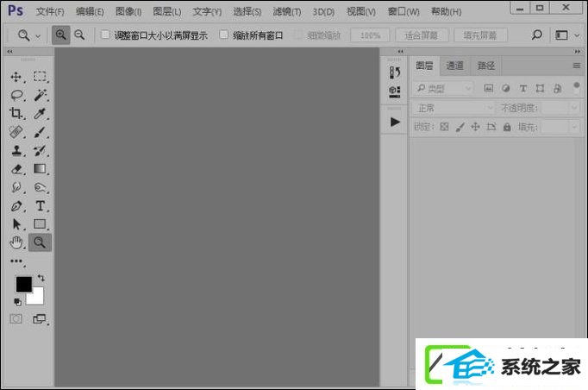Select the Pen tool
The image size is (588, 390).
[x=16, y=205]
